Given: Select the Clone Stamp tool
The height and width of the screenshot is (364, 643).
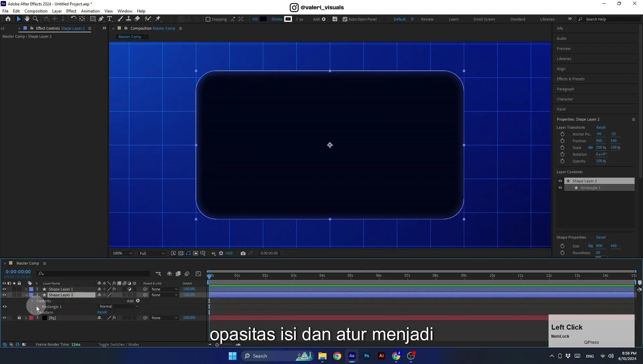Looking at the screenshot, I should [x=128, y=19].
